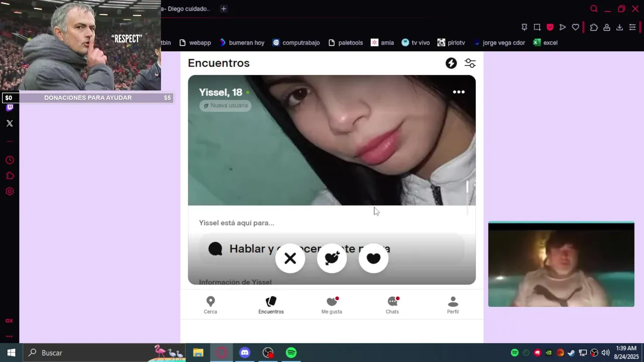This screenshot has height=362, width=644.
Task: Go to the Chats tab
Action: click(392, 305)
